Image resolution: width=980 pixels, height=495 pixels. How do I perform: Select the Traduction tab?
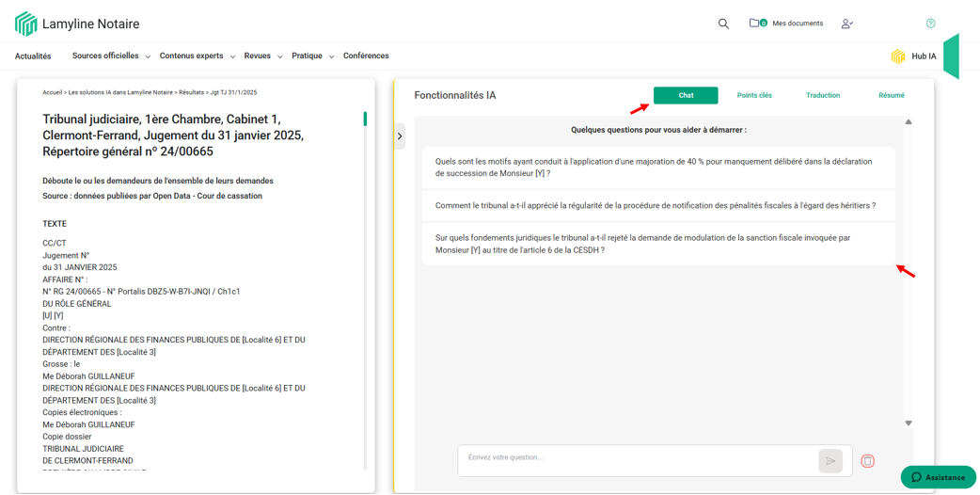[822, 95]
